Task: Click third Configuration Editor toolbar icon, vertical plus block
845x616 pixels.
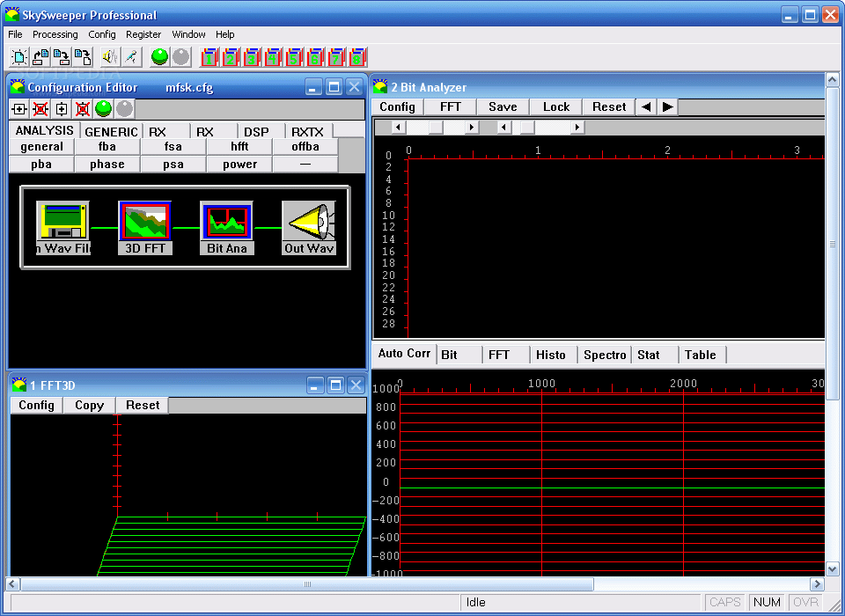Action: click(62, 109)
